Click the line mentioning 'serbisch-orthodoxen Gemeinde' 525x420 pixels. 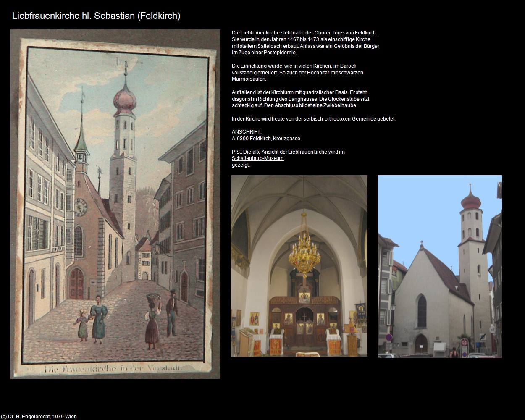[x=314, y=119]
